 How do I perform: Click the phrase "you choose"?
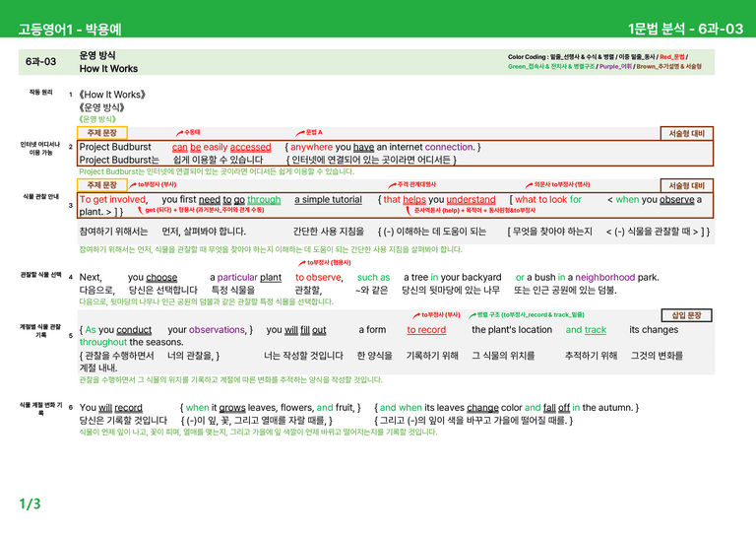click(x=153, y=278)
